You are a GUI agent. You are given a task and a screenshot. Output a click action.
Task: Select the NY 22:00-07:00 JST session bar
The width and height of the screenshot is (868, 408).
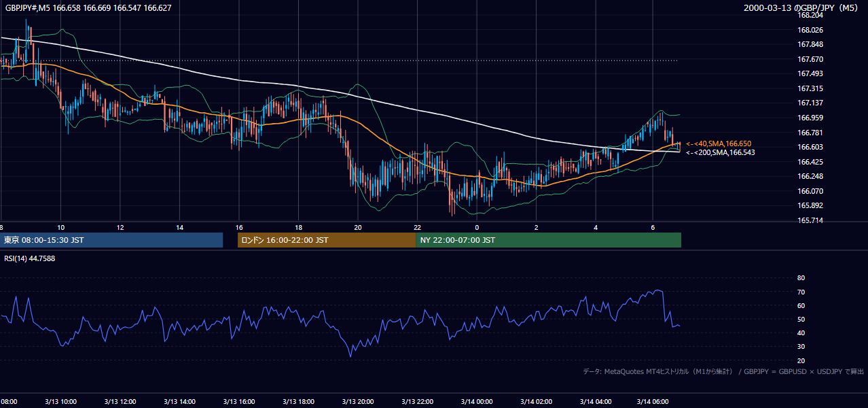coord(548,240)
